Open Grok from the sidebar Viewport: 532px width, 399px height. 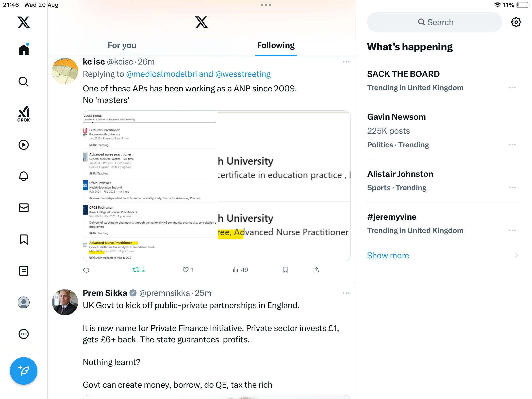point(24,114)
